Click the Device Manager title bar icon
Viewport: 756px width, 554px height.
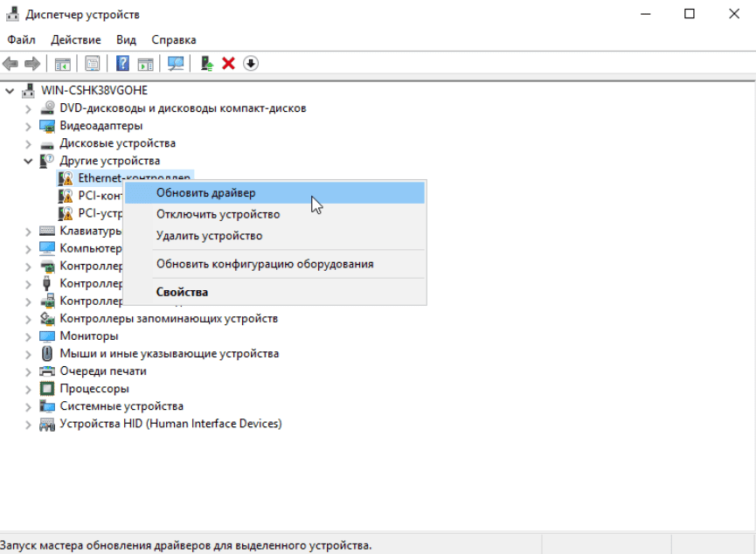coord(12,14)
